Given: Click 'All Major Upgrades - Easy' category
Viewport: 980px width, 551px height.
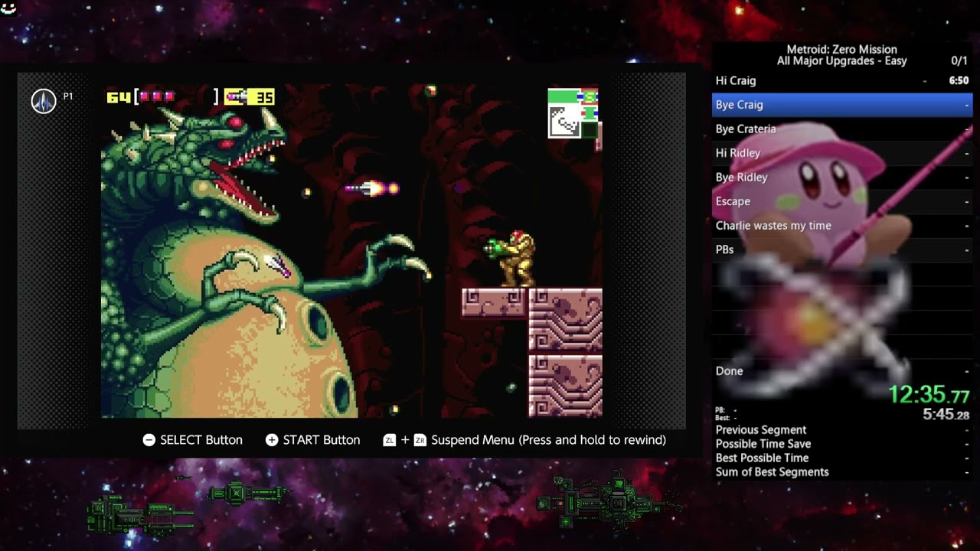Looking at the screenshot, I should (x=841, y=60).
